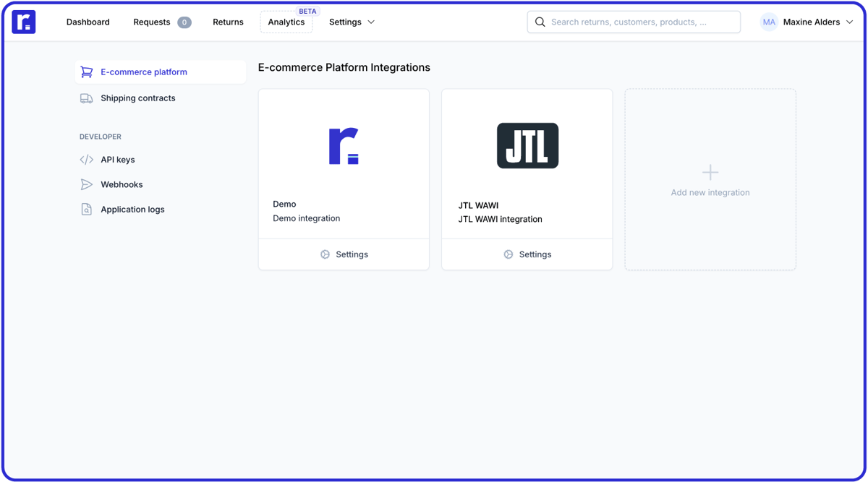The width and height of the screenshot is (868, 482).
Task: Open the Settings top navigation menu
Action: (x=352, y=22)
